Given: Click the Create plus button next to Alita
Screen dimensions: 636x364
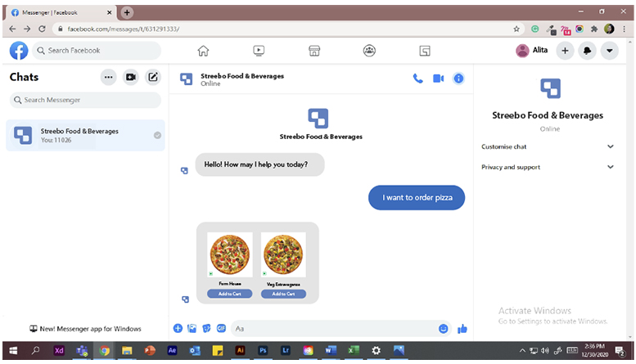Looking at the screenshot, I should (x=565, y=51).
